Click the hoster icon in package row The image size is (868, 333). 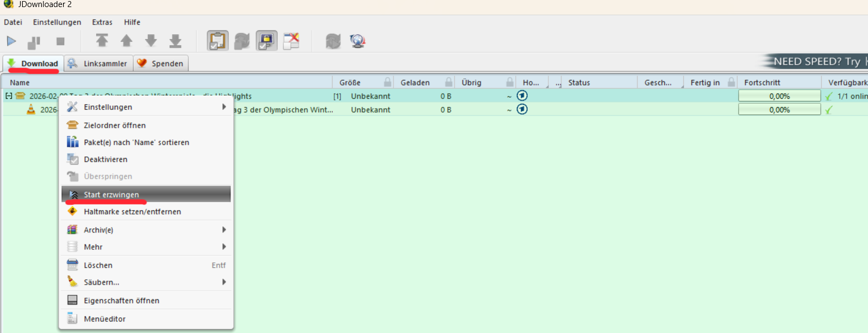[x=522, y=96]
